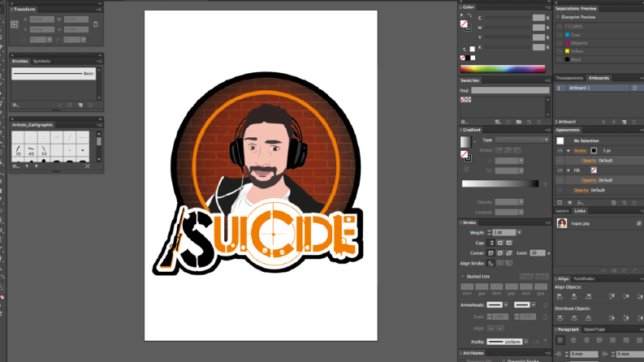Click the stroke Limit input field
The height and width of the screenshot is (362, 644).
coord(538,253)
